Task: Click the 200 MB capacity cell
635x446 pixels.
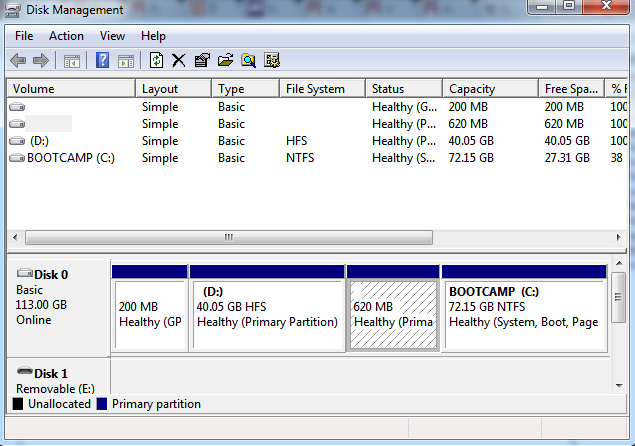Action: click(468, 107)
